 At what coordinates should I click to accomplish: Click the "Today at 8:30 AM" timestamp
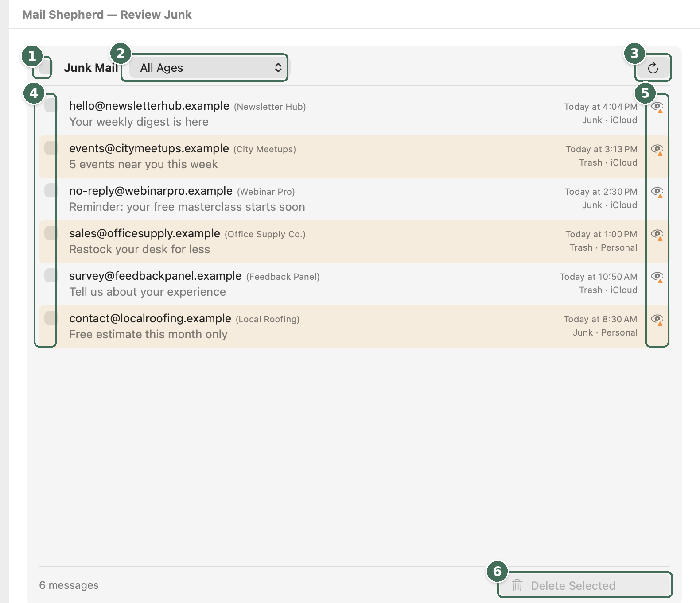point(600,319)
